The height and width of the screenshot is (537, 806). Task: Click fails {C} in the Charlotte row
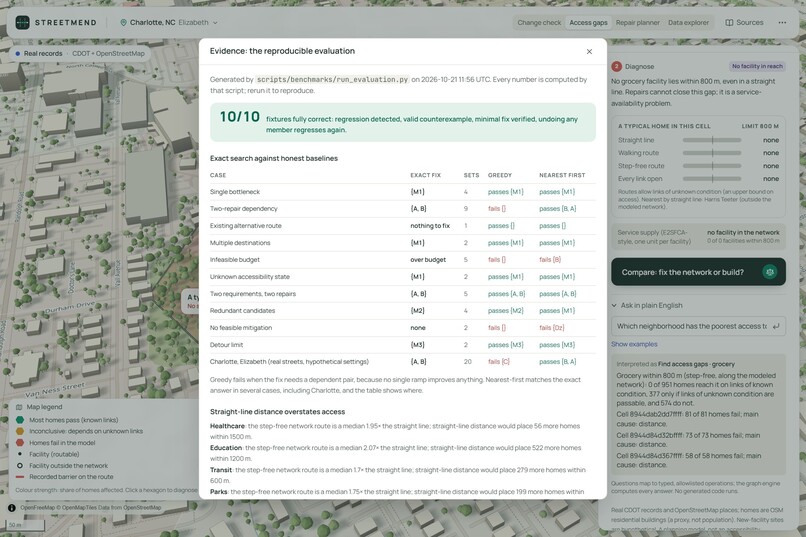[499, 362]
